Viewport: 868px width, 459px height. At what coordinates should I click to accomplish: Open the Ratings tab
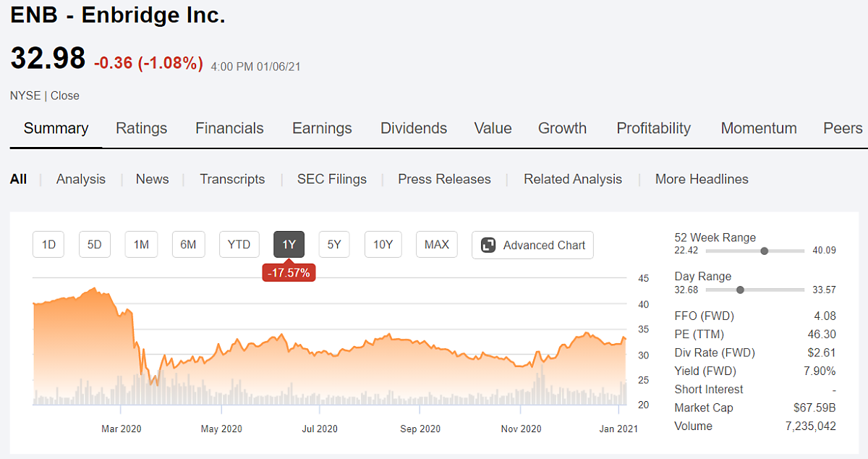tap(141, 128)
